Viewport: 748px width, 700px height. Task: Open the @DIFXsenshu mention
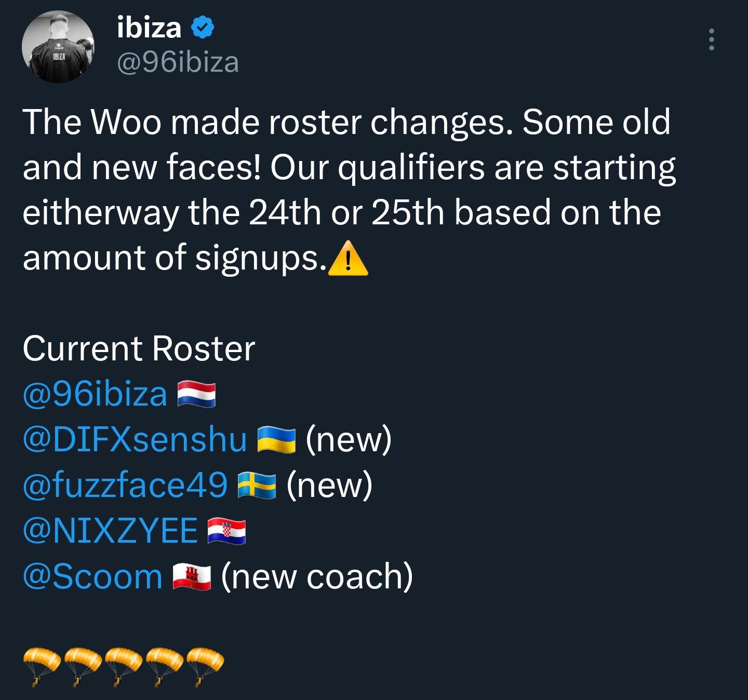tap(135, 439)
